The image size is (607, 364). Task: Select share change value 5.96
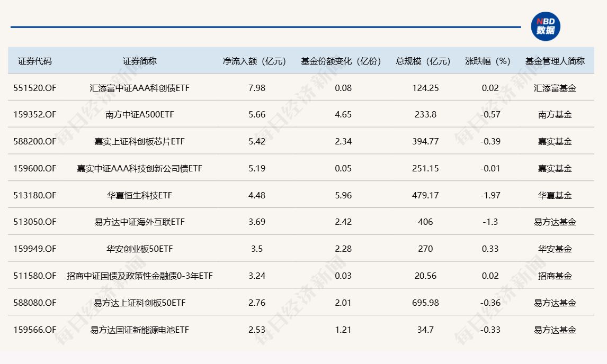(x=343, y=195)
